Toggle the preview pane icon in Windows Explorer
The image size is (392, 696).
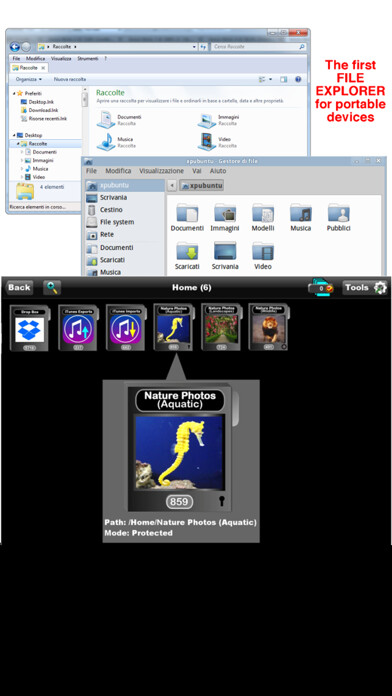pyautogui.click(x=283, y=79)
